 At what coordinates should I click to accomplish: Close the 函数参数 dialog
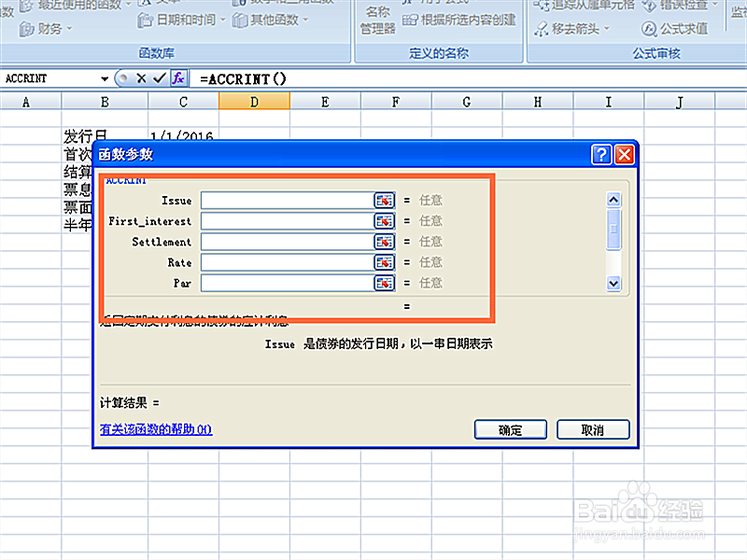[625, 155]
